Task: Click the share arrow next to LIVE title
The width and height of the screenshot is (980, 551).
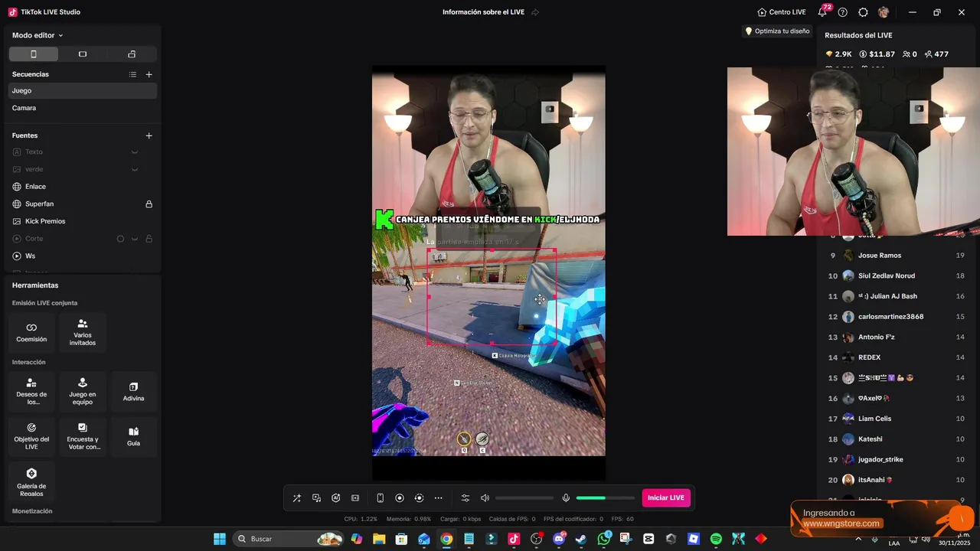Action: (x=535, y=12)
